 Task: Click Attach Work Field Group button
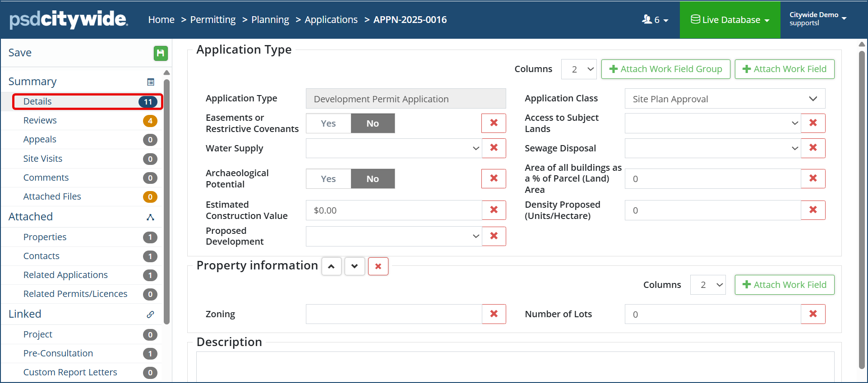665,69
